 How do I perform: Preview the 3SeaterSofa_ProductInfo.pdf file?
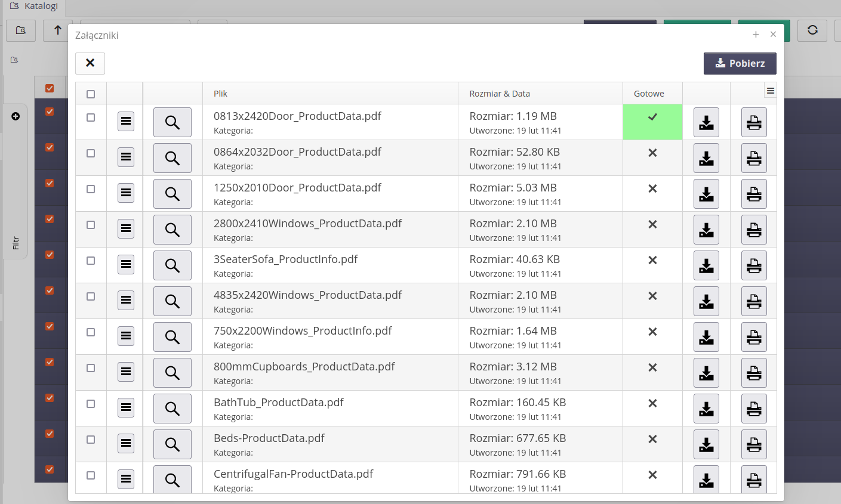pos(172,265)
